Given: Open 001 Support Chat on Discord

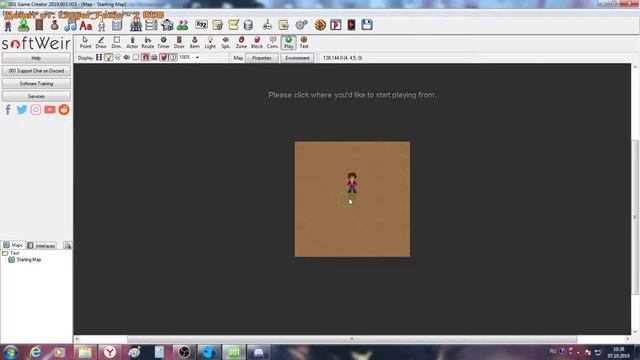Looking at the screenshot, I should [x=36, y=71].
